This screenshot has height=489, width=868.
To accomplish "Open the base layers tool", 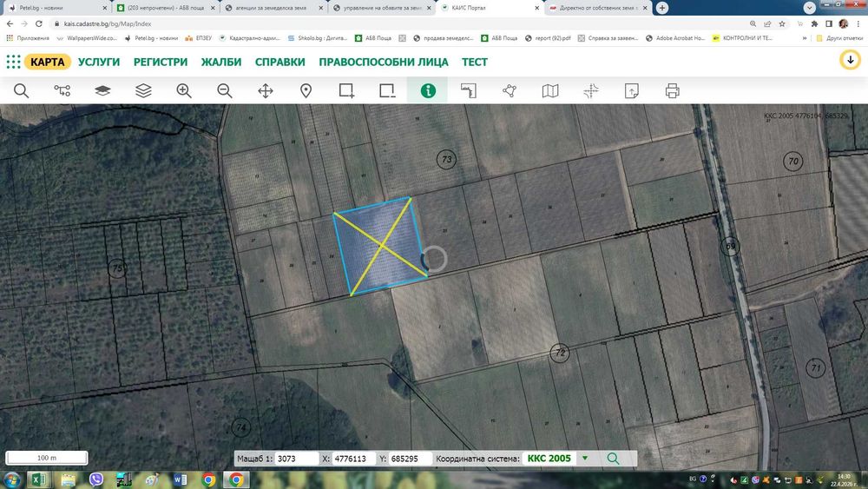I will pyautogui.click(x=102, y=91).
